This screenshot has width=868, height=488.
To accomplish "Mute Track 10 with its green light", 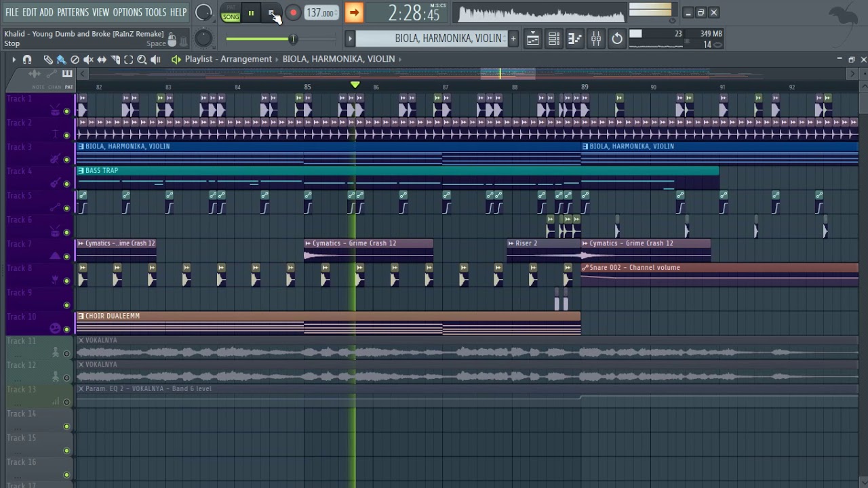I will [66, 329].
